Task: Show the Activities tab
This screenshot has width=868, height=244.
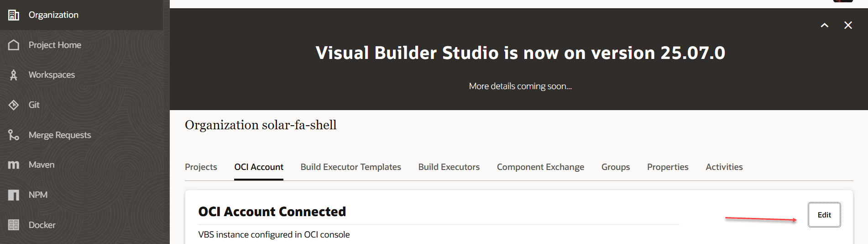Action: coord(724,167)
